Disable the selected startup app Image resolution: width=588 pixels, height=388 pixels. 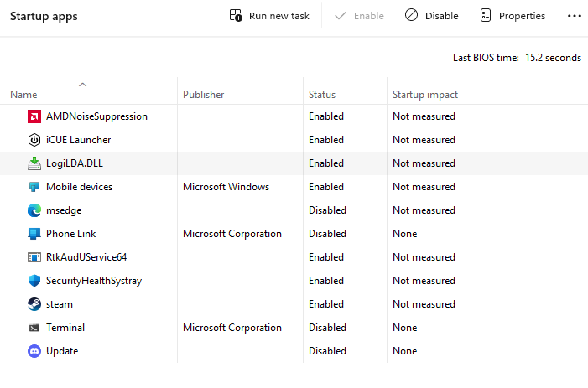[x=432, y=16]
